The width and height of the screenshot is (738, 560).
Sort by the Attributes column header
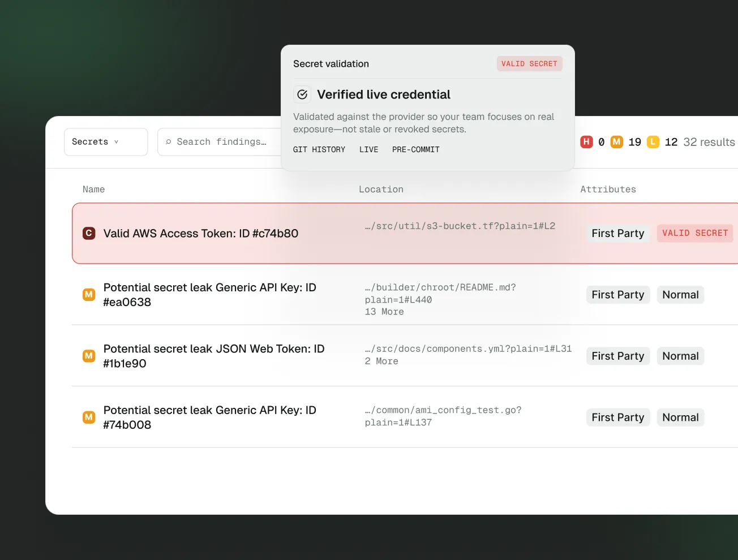point(608,189)
